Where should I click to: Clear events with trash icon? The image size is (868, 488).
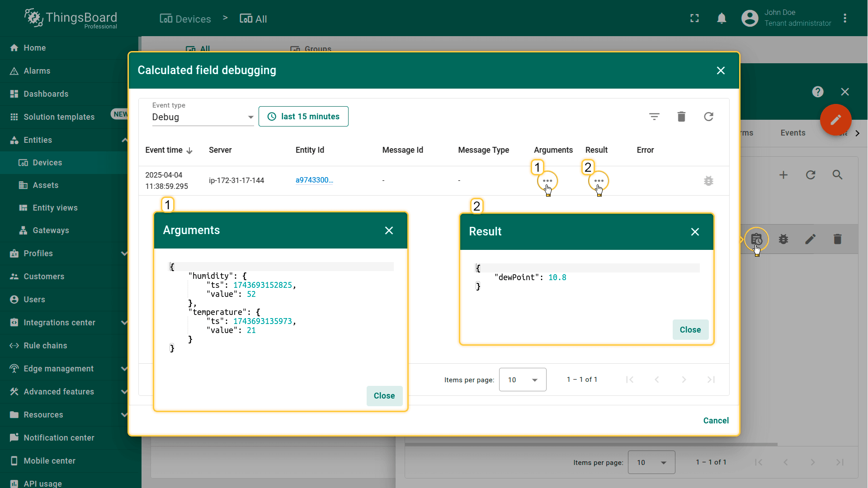point(681,117)
